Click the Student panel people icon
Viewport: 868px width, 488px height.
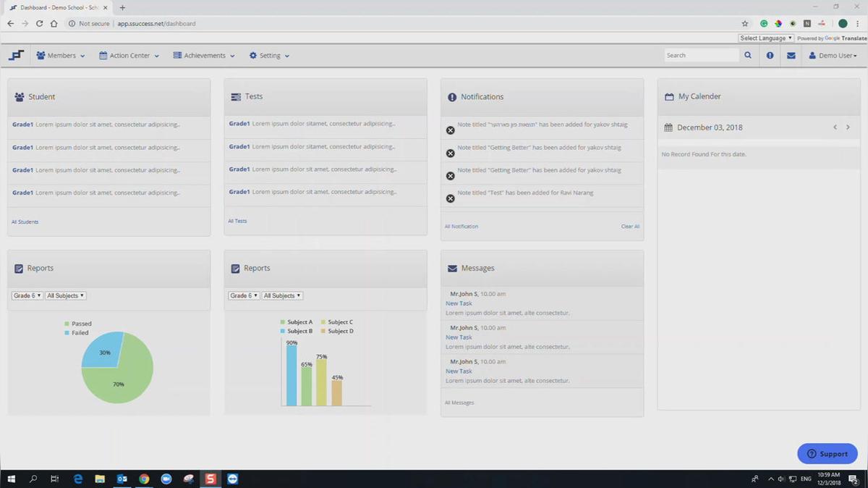(20, 97)
